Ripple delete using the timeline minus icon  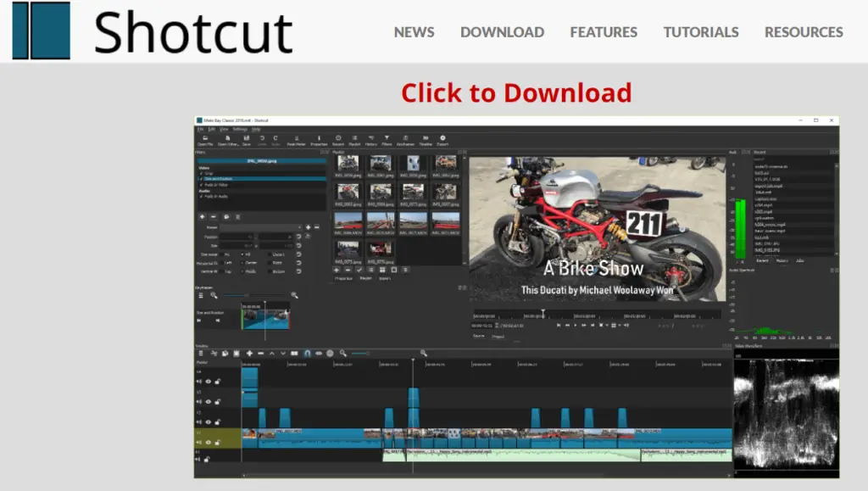coord(261,353)
